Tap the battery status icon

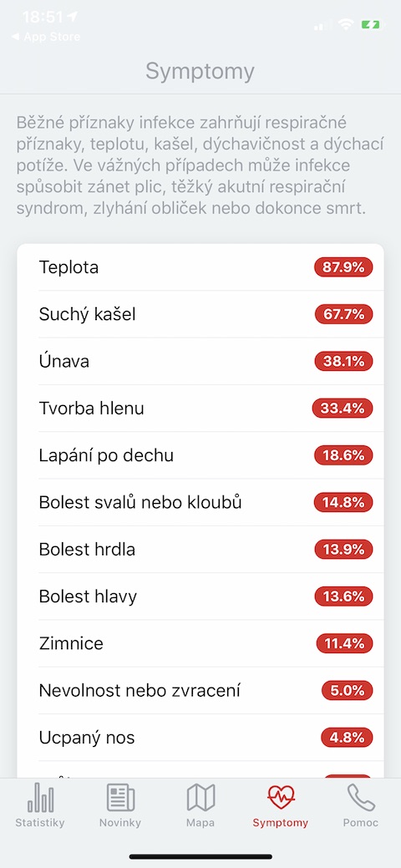tap(371, 24)
